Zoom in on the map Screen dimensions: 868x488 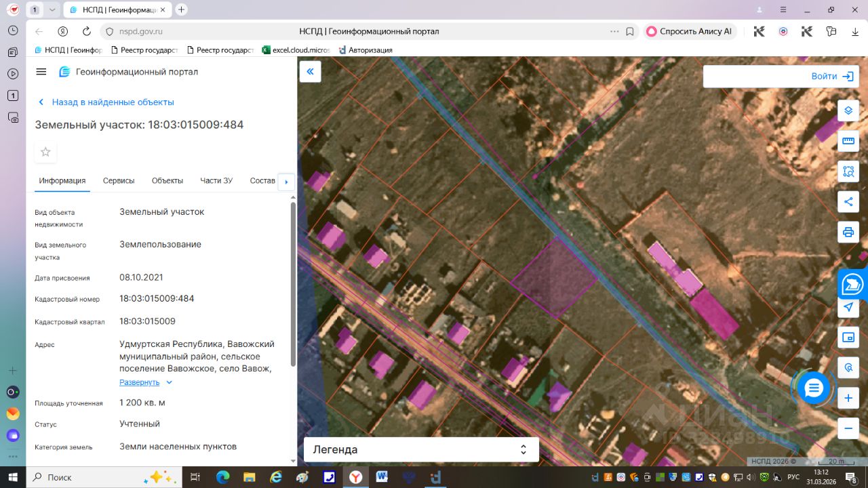pos(848,399)
